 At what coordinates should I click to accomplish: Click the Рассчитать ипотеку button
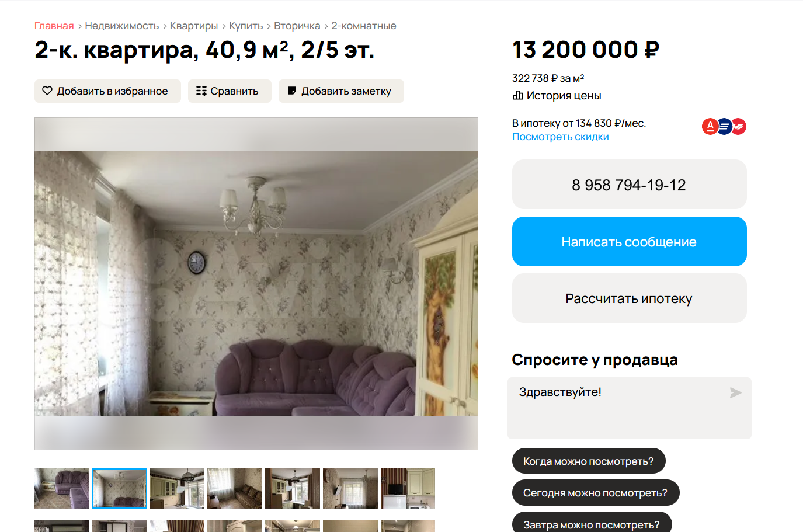click(630, 298)
